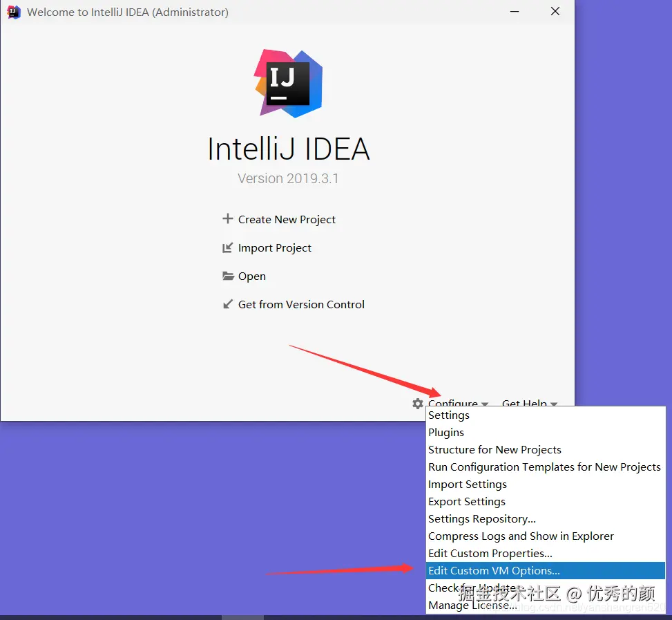Click the plus icon beside Create New Project

(x=228, y=218)
